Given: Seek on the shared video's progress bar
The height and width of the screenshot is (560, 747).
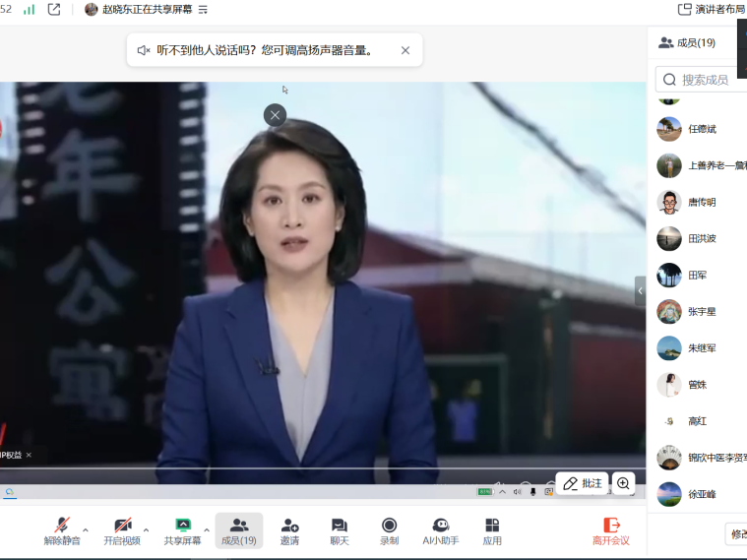Looking at the screenshot, I should click(323, 468).
